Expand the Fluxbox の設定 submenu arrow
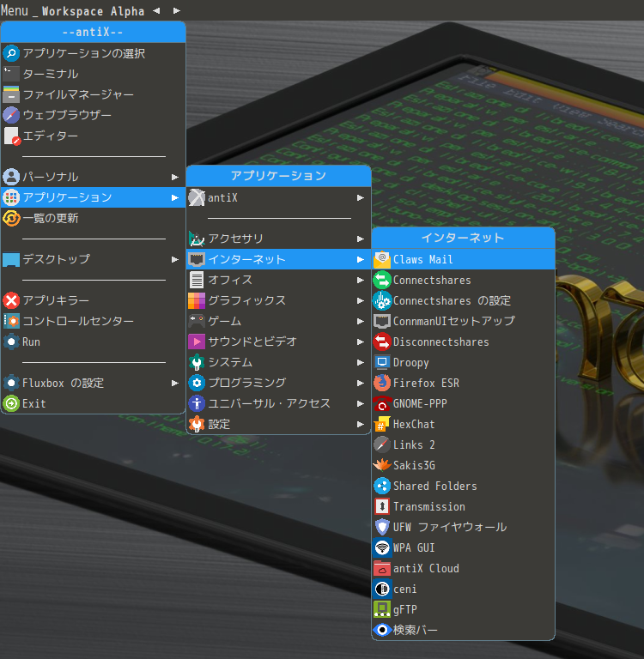Viewport: 644px width, 659px height. (x=175, y=383)
